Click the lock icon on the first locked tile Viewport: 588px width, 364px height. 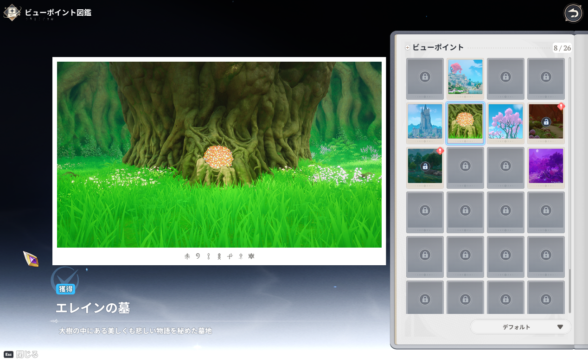425,77
